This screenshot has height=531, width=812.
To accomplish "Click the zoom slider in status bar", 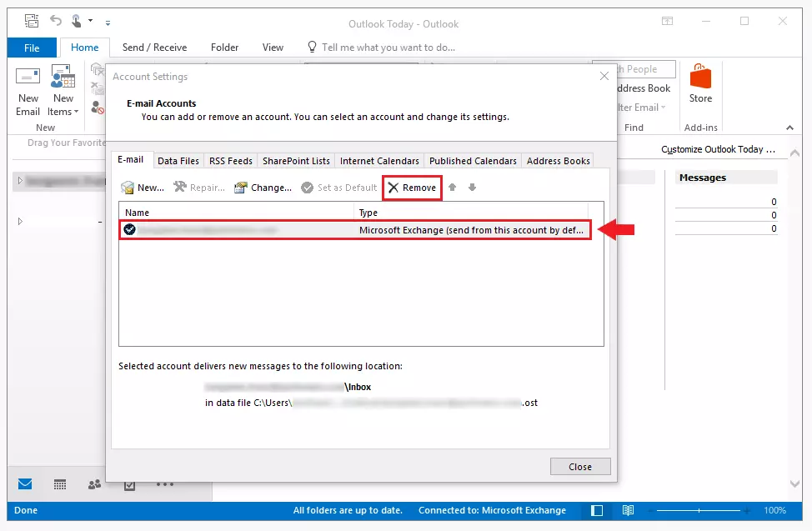I will point(699,510).
